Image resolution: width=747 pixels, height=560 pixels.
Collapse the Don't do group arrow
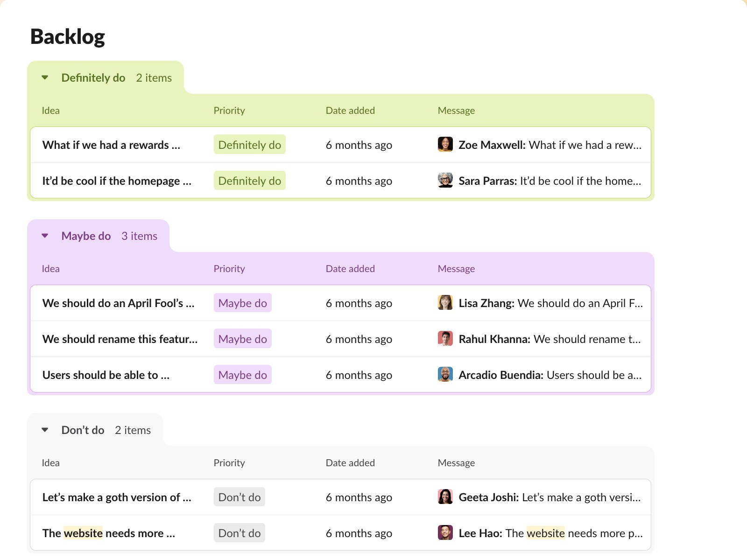pyautogui.click(x=45, y=430)
